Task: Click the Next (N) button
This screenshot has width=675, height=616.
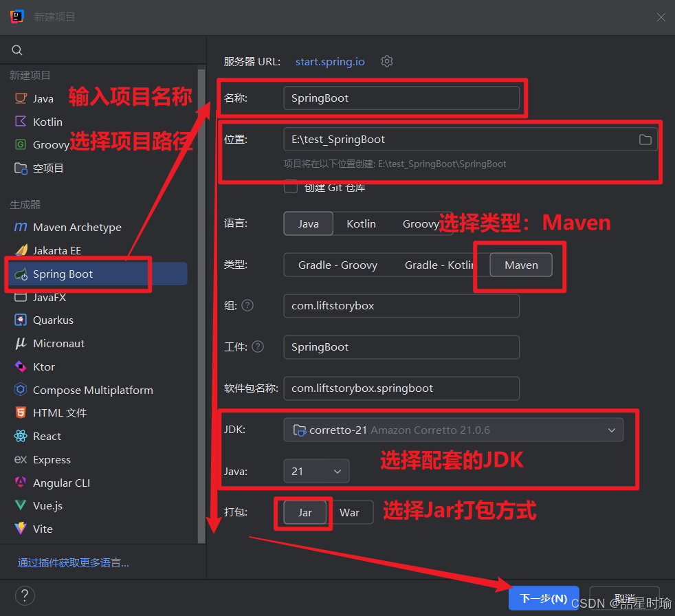Action: pyautogui.click(x=544, y=598)
